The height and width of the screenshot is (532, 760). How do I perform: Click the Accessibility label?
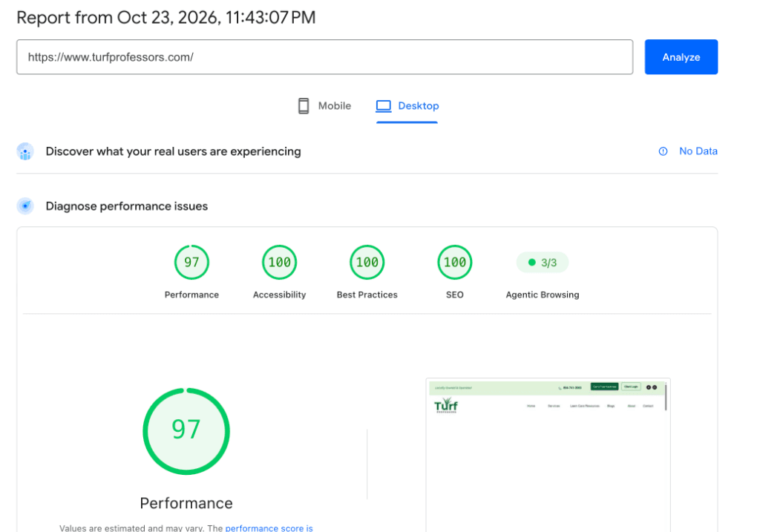coord(279,295)
